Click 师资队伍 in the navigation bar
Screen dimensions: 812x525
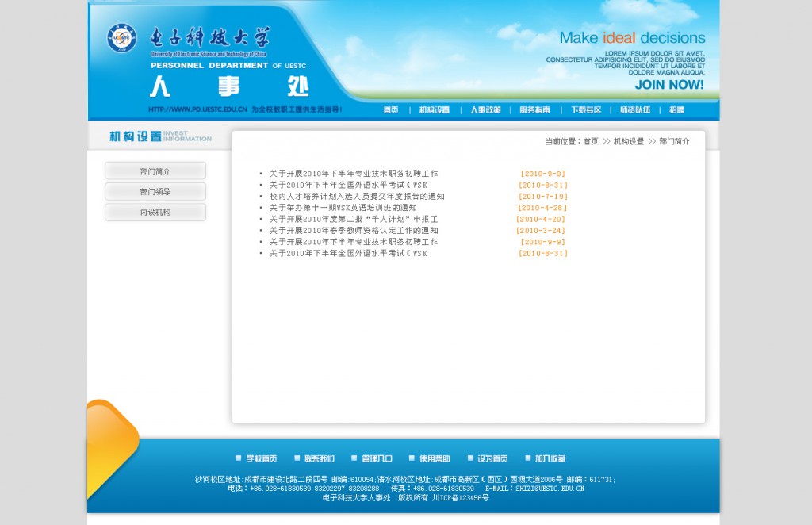pos(635,110)
